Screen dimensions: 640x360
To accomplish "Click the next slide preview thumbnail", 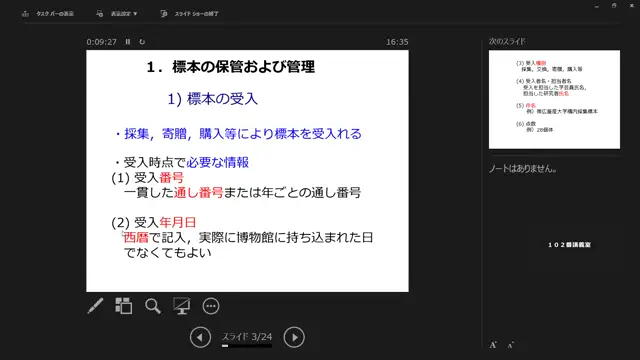I will [554, 100].
